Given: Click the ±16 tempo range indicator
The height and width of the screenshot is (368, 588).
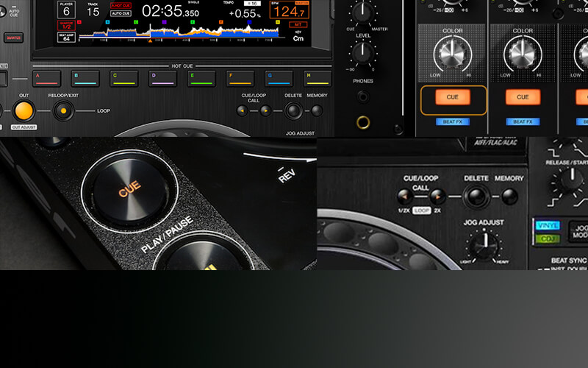Looking at the screenshot, I should coord(252,4).
